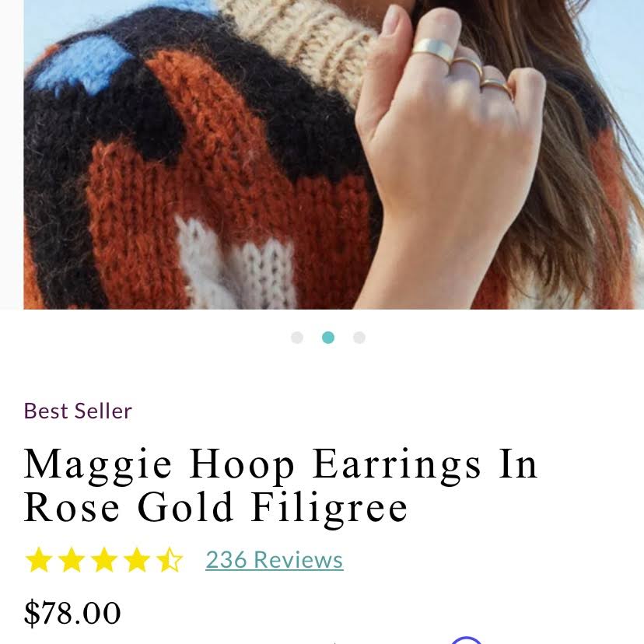This screenshot has height=644, width=644.
Task: Tap the Best Seller label
Action: click(x=78, y=411)
